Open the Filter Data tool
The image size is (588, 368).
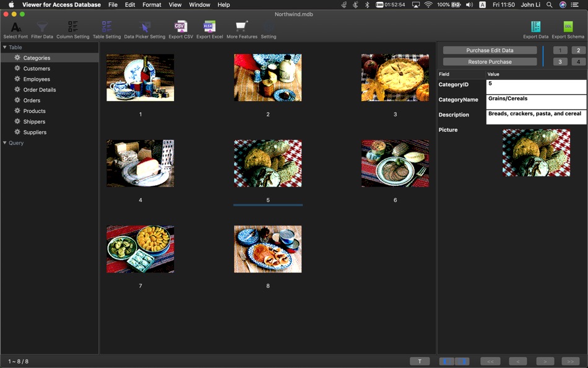[42, 28]
